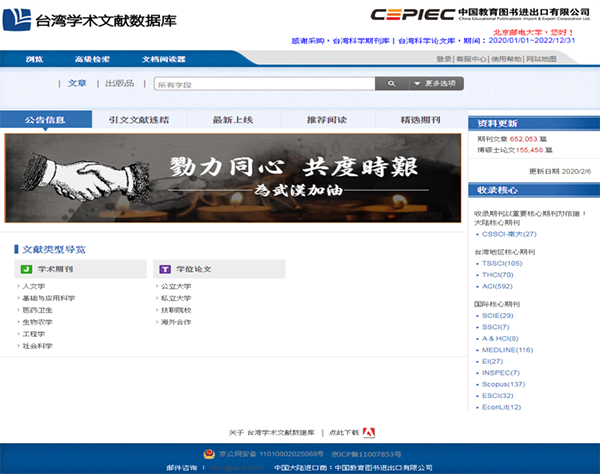Switch to the 引文文献连结 tab

(x=139, y=120)
